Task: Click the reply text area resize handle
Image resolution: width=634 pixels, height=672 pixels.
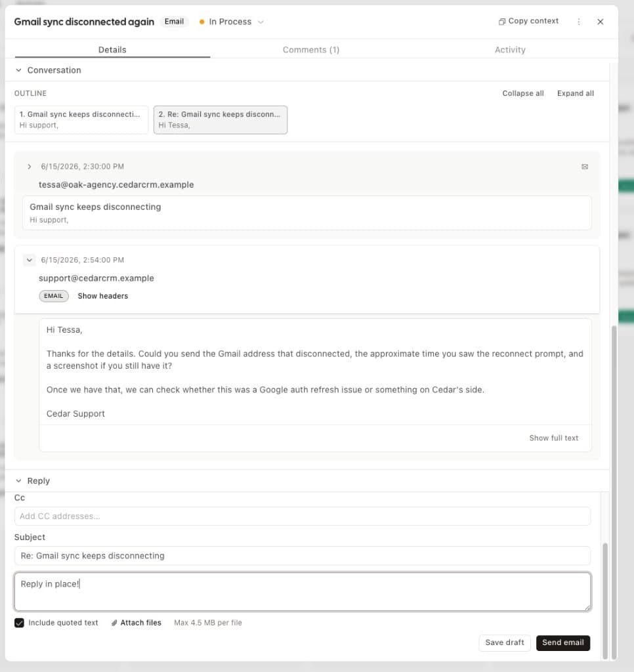Action: pos(587,607)
